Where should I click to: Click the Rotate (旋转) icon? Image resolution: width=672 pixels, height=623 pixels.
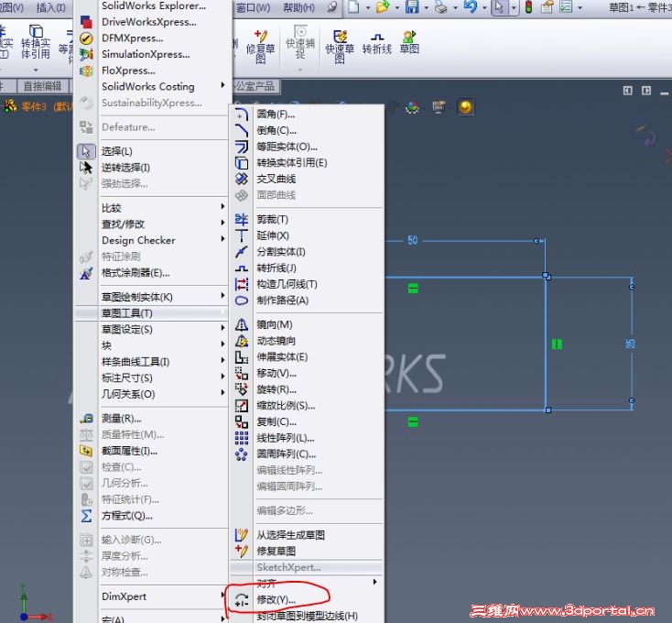pyautogui.click(x=242, y=389)
